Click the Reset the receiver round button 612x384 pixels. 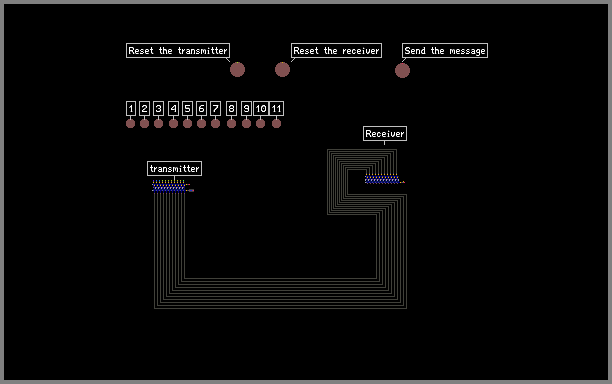click(282, 69)
